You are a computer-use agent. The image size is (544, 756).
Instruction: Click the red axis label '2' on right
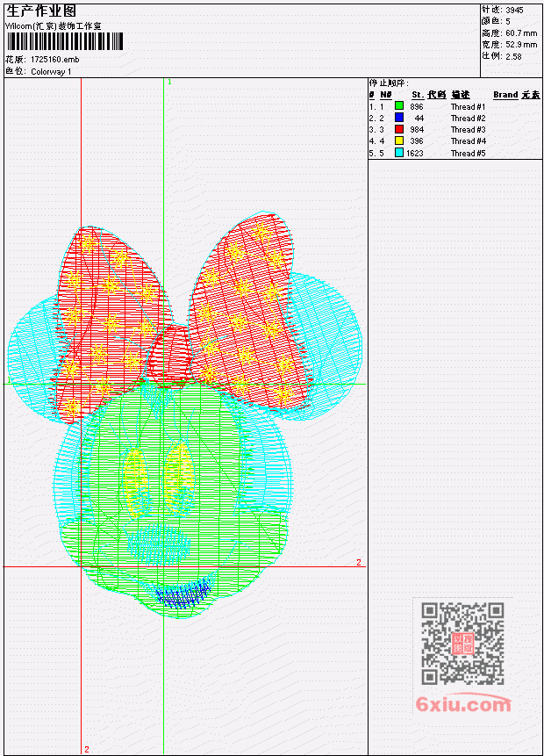point(359,562)
